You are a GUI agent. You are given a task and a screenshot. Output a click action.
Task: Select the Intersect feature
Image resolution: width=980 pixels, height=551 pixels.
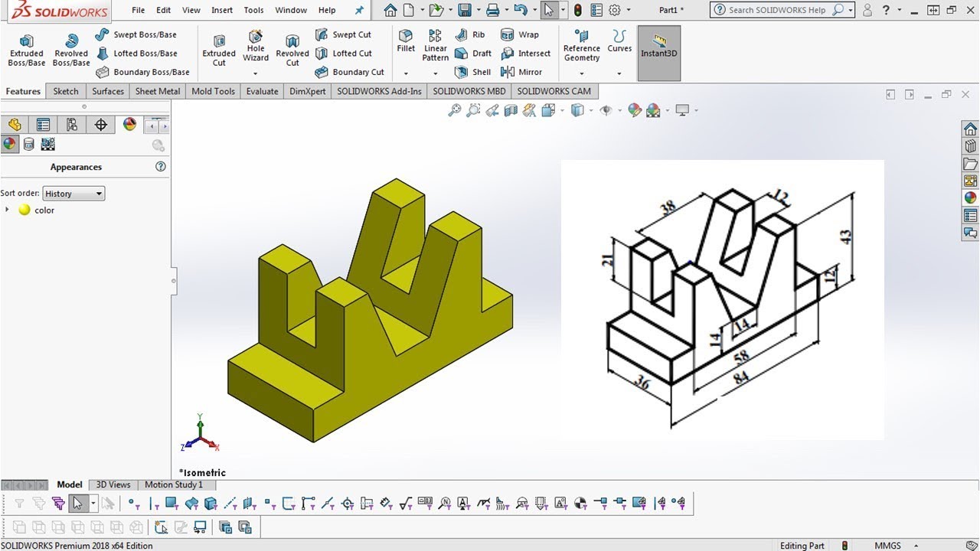[x=525, y=54]
